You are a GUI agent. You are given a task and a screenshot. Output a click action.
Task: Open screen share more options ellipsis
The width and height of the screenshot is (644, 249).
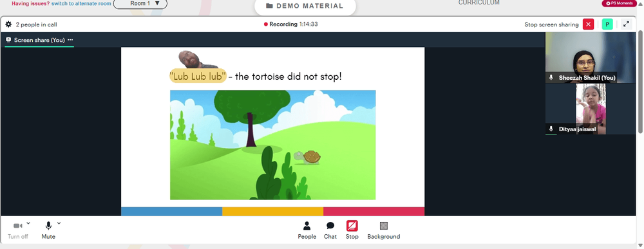pos(70,40)
